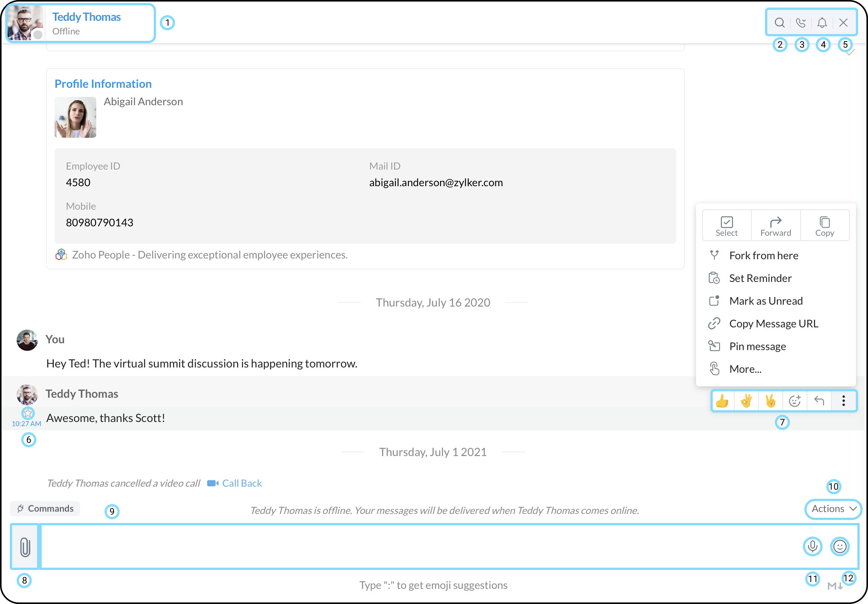Click the Call Back link
Image resolution: width=868 pixels, height=604 pixels.
click(242, 483)
